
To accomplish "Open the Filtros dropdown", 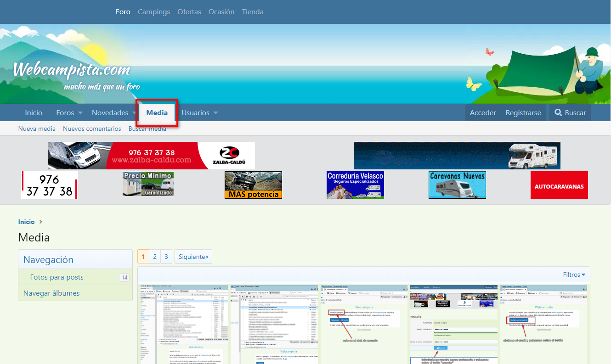I will [574, 274].
